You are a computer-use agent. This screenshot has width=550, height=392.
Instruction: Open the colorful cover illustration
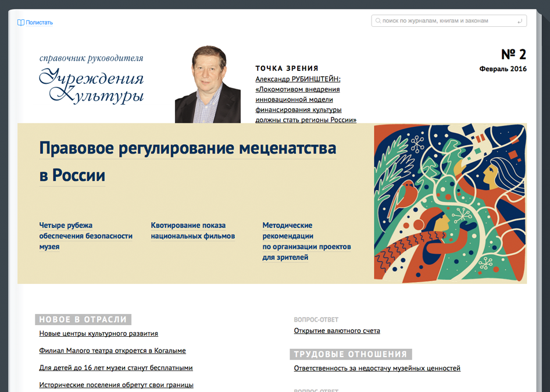click(450, 203)
